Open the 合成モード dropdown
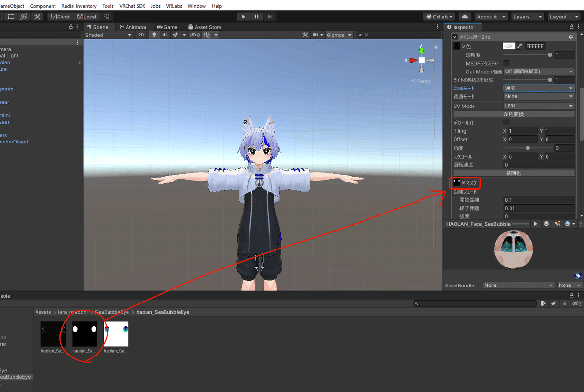 coord(539,88)
